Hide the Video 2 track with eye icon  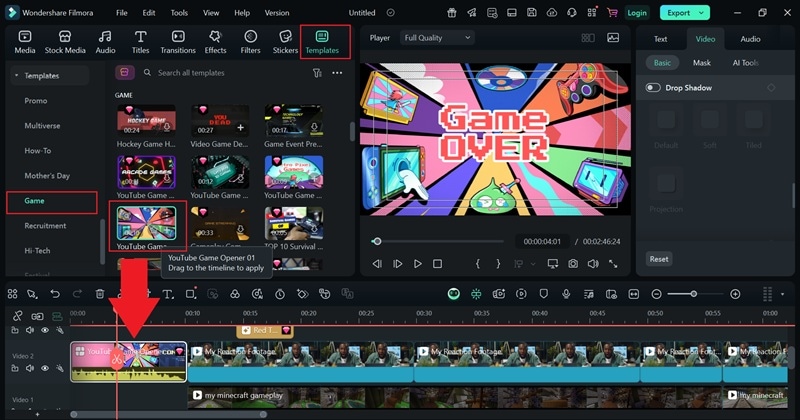click(x=45, y=368)
